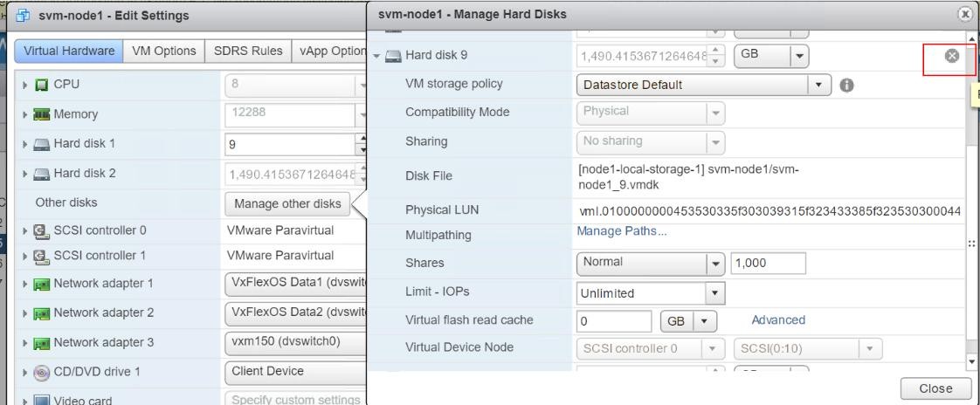The width and height of the screenshot is (980, 405).
Task: Open the Limit - IOPs dropdown
Action: pos(715,293)
